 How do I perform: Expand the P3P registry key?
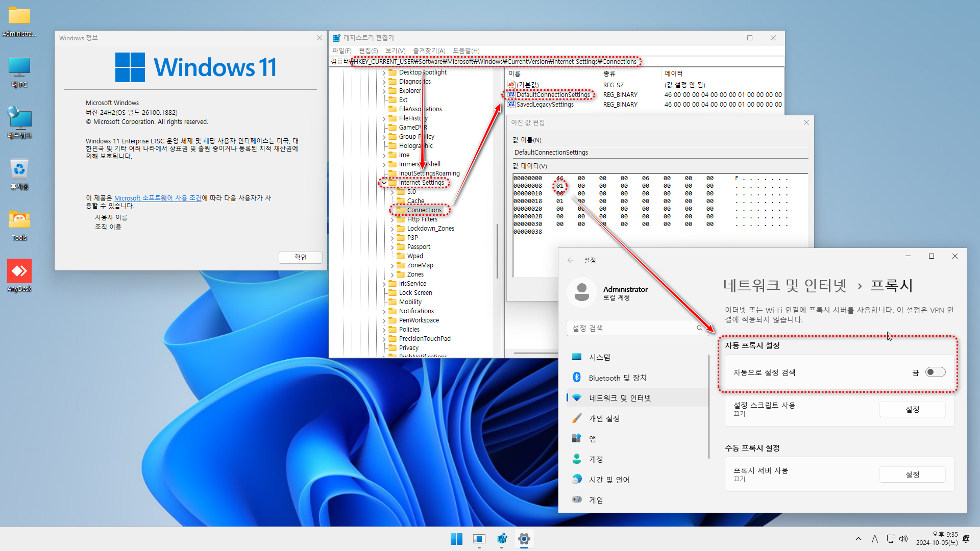coord(393,238)
